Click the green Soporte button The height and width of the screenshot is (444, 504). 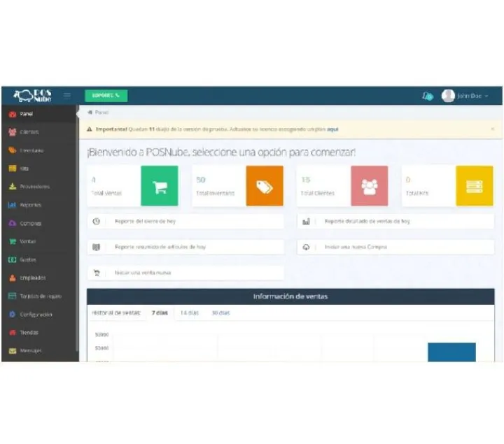tap(106, 95)
